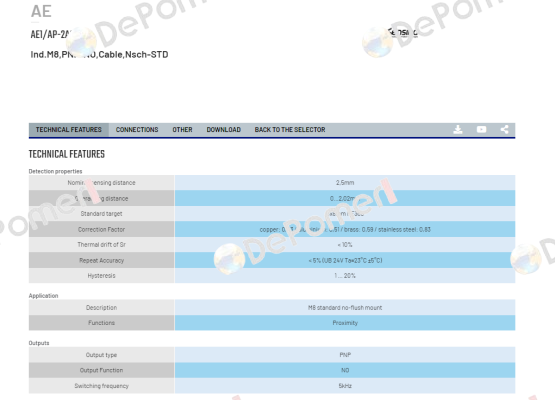The height and width of the screenshot is (400, 555).
Task: Select the Ind.M8 Cable Nsch-STD description
Action: 99,55
